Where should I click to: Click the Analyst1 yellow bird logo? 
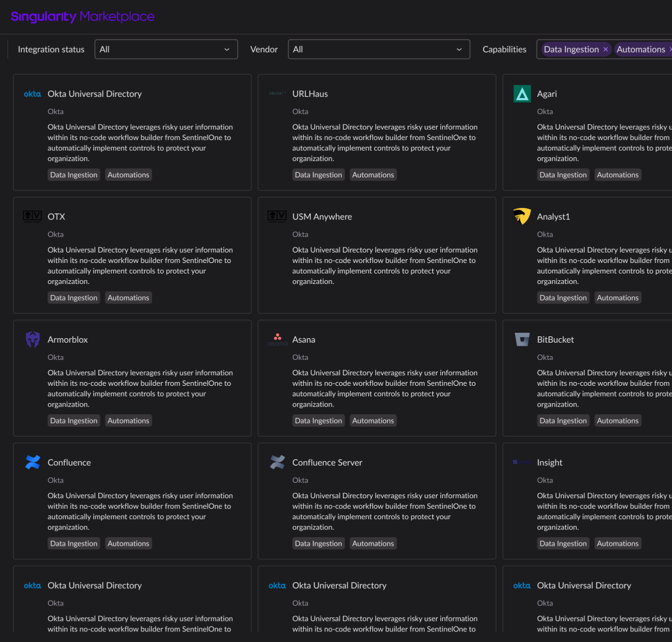pyautogui.click(x=521, y=216)
